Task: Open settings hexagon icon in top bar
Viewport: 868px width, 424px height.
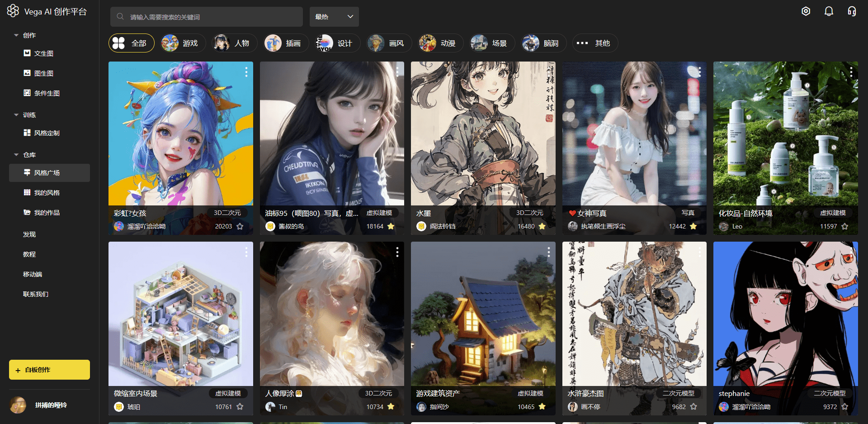Action: click(x=806, y=11)
